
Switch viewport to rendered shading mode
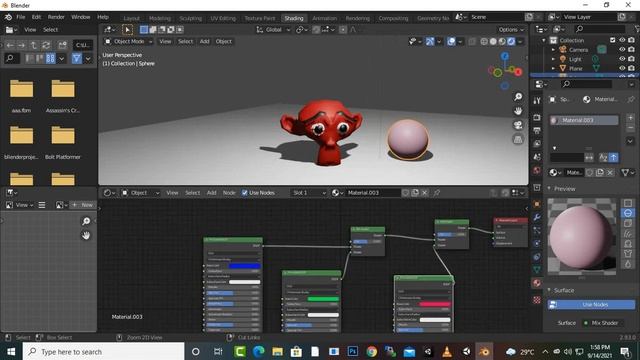511,42
